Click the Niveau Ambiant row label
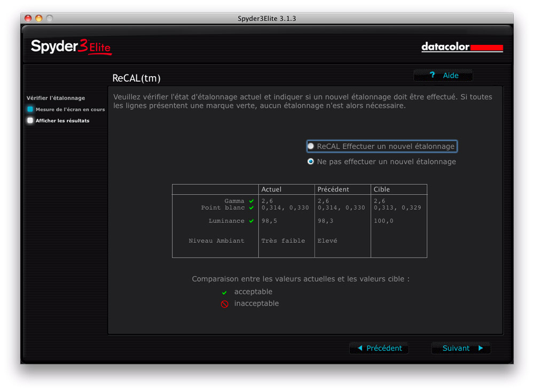This screenshot has width=534, height=392. [217, 241]
